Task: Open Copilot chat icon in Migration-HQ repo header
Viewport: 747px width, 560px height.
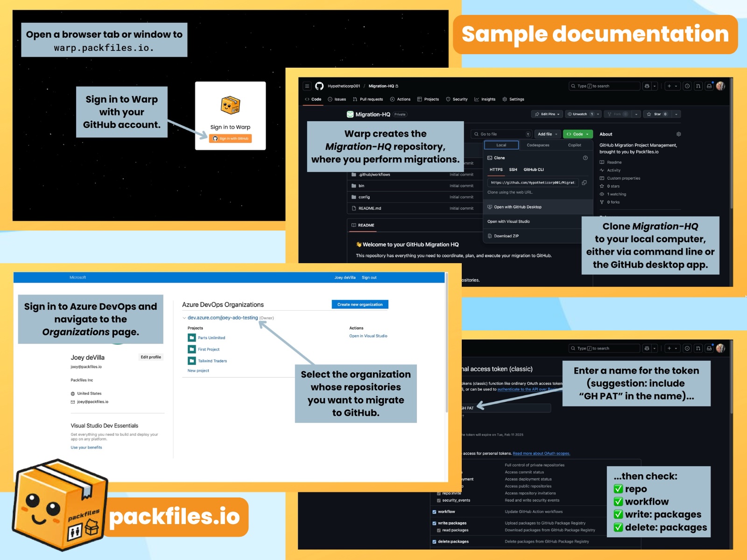Action: point(647,86)
